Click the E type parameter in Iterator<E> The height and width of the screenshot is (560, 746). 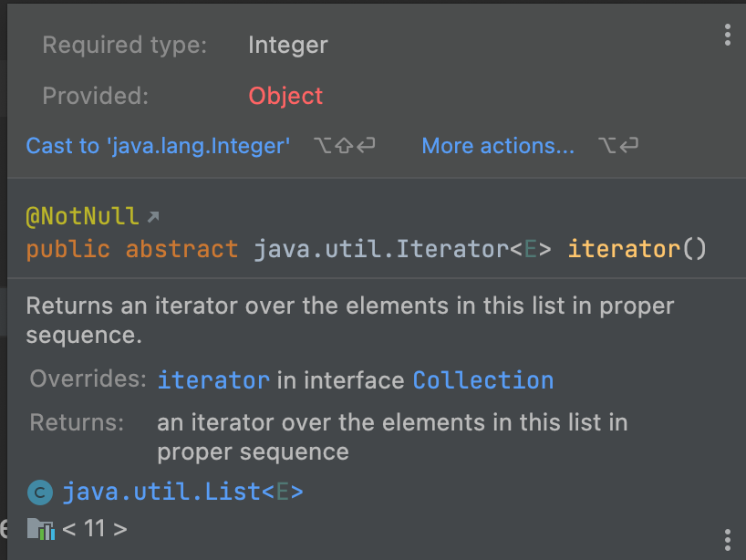[530, 249]
